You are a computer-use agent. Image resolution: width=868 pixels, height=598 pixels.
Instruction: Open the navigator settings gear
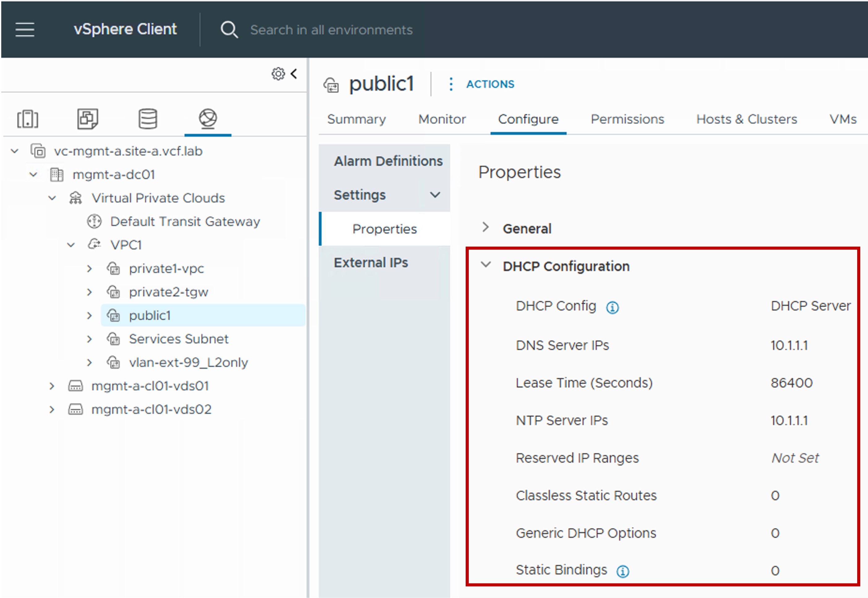tap(278, 74)
